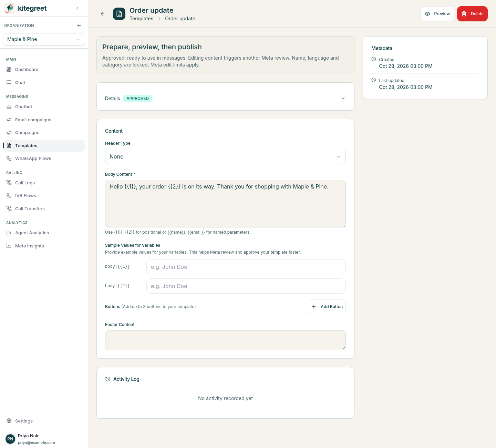Click the Add Button button
Image resolution: width=496 pixels, height=448 pixels.
pos(327,307)
